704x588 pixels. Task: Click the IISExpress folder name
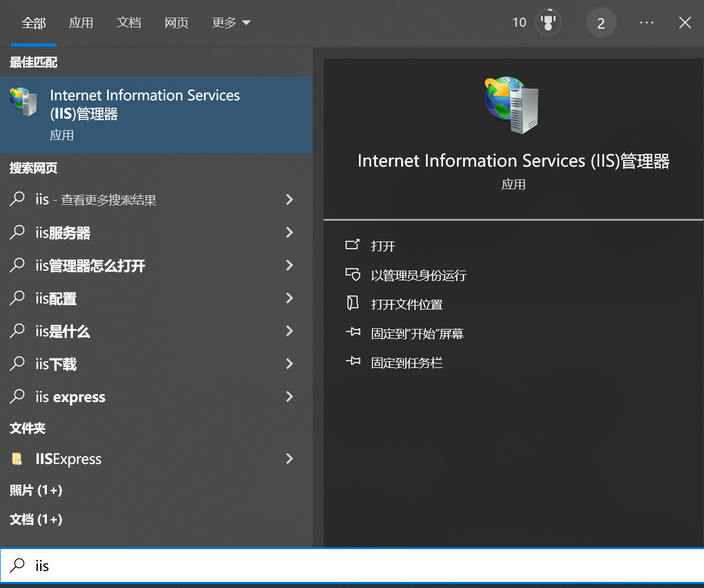pos(68,459)
